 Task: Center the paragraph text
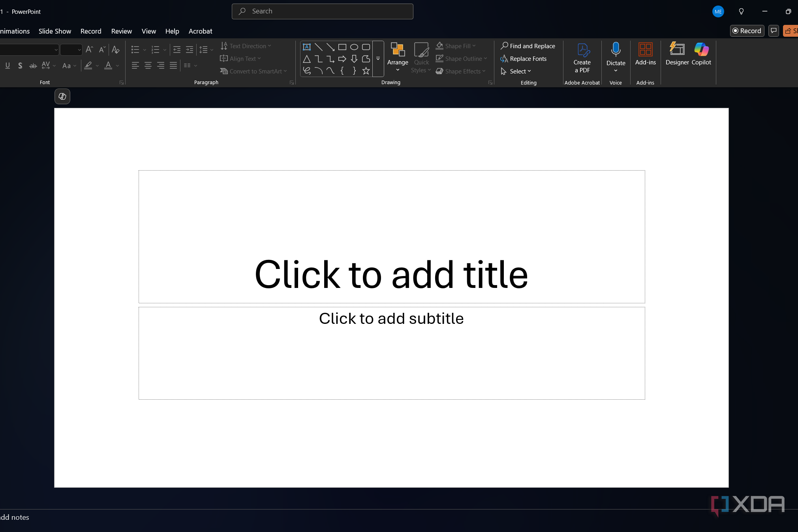(x=148, y=66)
